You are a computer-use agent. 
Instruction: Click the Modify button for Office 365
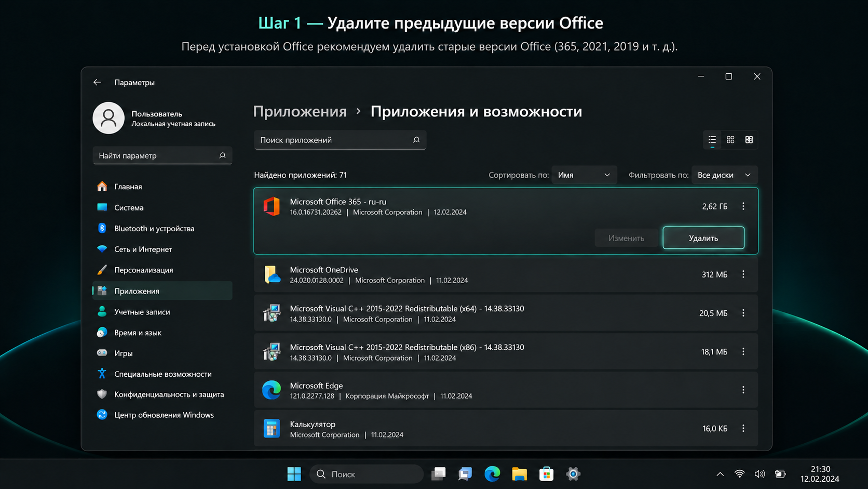click(x=626, y=238)
